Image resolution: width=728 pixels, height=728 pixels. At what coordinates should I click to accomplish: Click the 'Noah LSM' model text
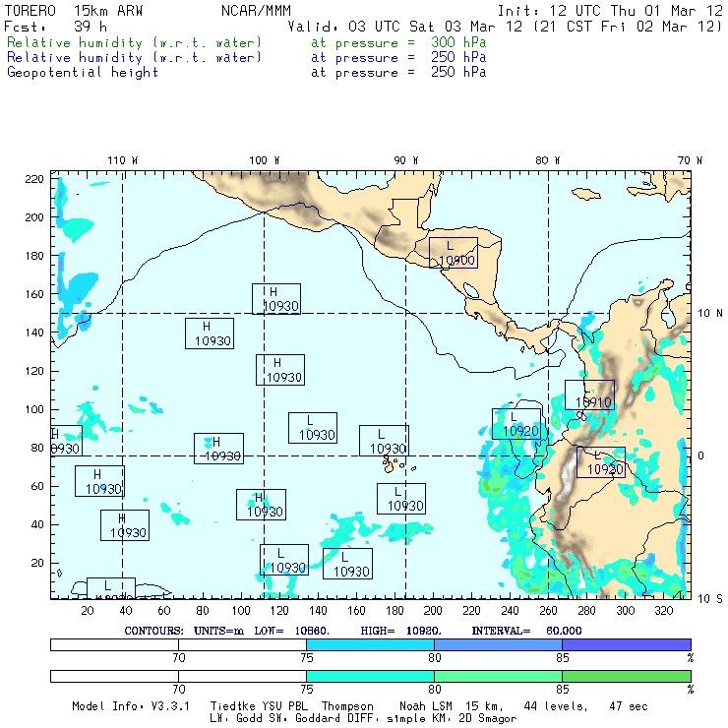point(426,706)
